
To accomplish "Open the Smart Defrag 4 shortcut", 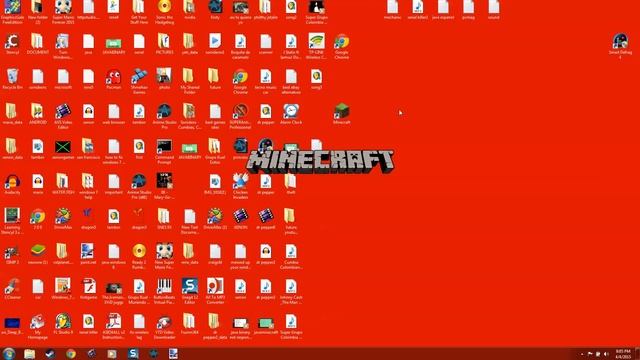I will tap(620, 46).
